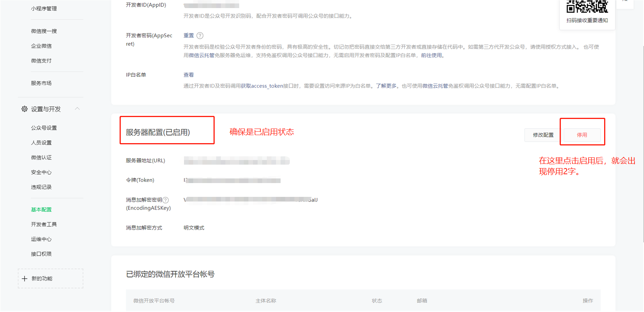Viewport: 644px width, 312px height.
Task: Go to 安全中心 in the sidebar
Action: click(41, 172)
